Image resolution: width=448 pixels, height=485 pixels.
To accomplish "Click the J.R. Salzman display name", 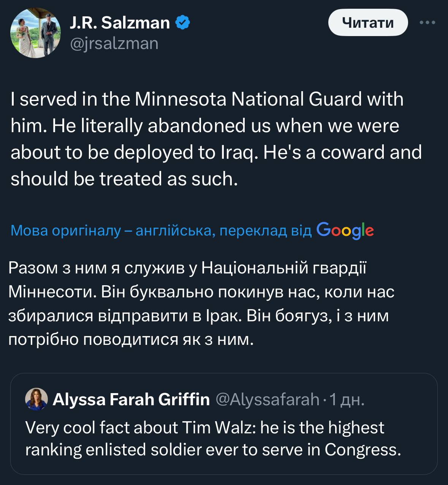I will (x=120, y=23).
